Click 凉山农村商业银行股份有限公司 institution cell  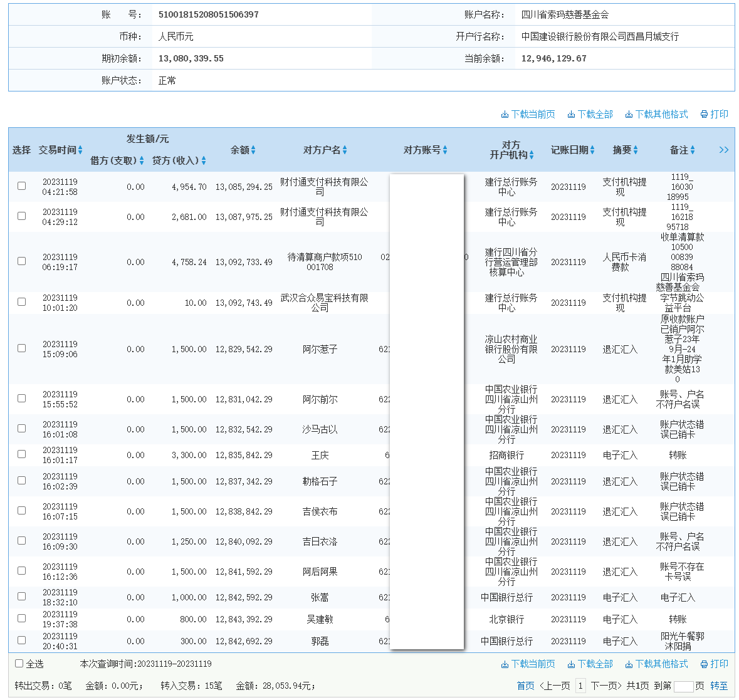coord(511,349)
